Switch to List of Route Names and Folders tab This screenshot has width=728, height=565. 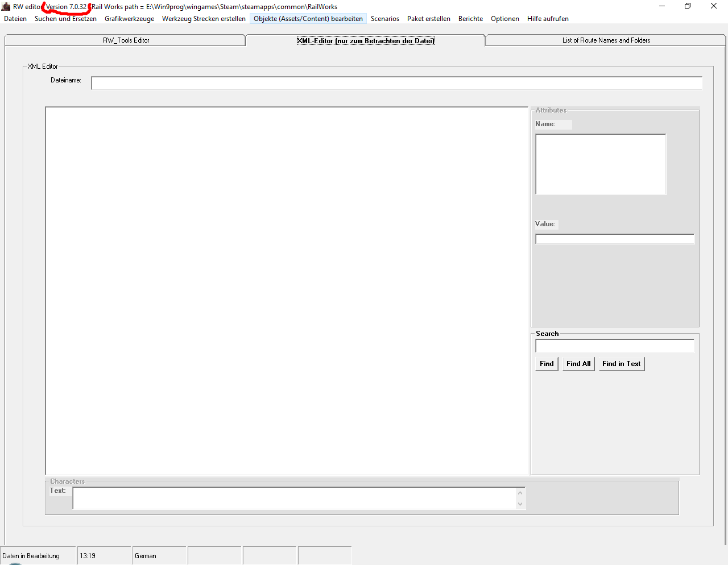point(606,40)
